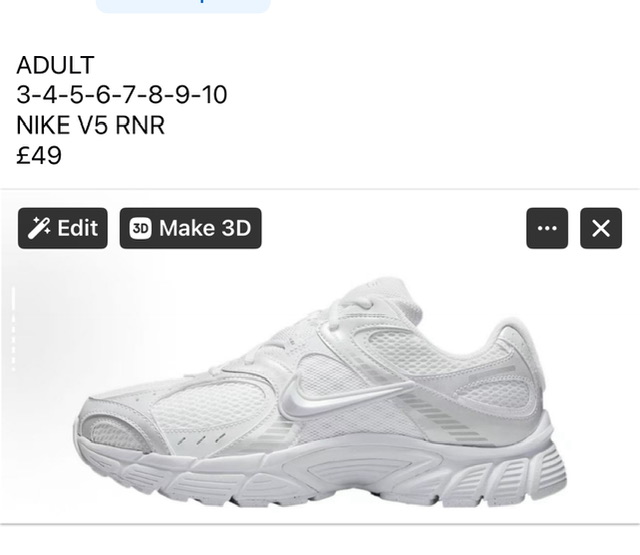The width and height of the screenshot is (640, 555).
Task: Click the white Nike shoe image
Action: coord(320,392)
